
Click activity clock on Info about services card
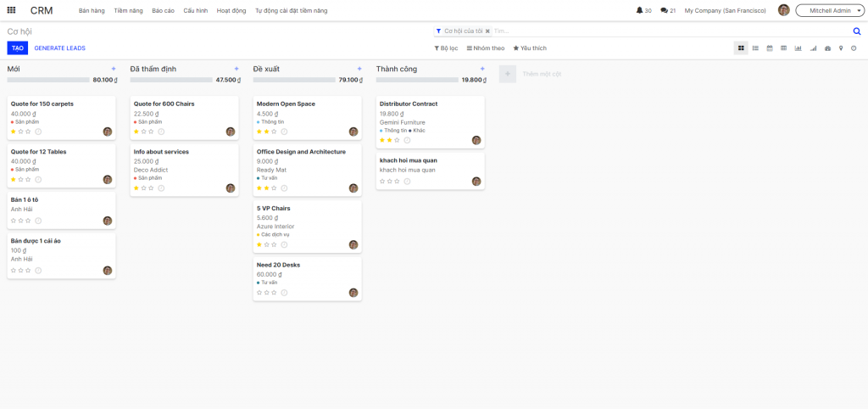tap(161, 188)
